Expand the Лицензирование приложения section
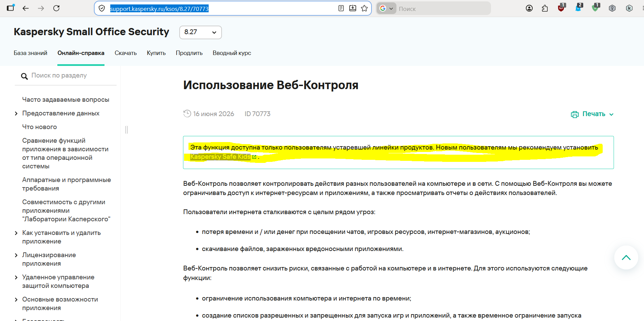This screenshot has height=321, width=644. tap(16, 255)
